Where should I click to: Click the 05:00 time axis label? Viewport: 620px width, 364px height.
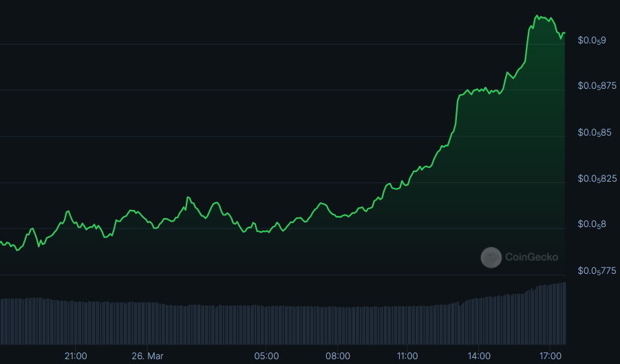pos(266,356)
